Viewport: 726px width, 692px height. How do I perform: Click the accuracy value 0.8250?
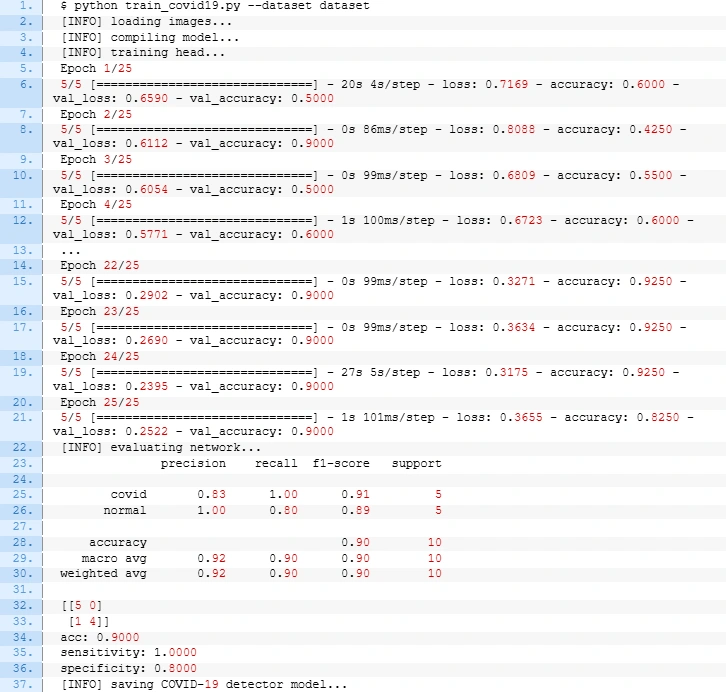click(657, 418)
